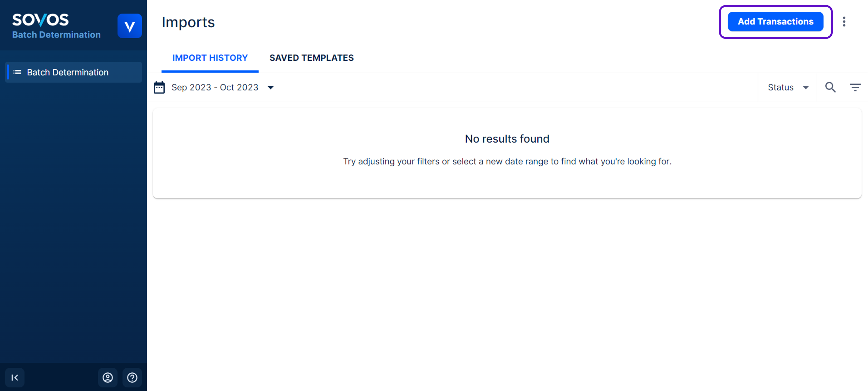Switch to Saved Templates tab
The height and width of the screenshot is (391, 868).
pos(311,58)
